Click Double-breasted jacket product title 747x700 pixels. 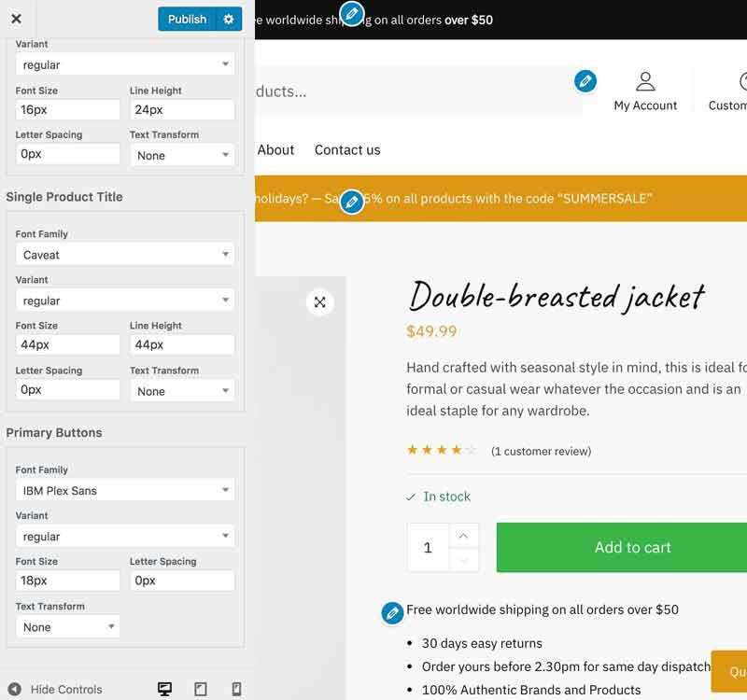click(557, 297)
